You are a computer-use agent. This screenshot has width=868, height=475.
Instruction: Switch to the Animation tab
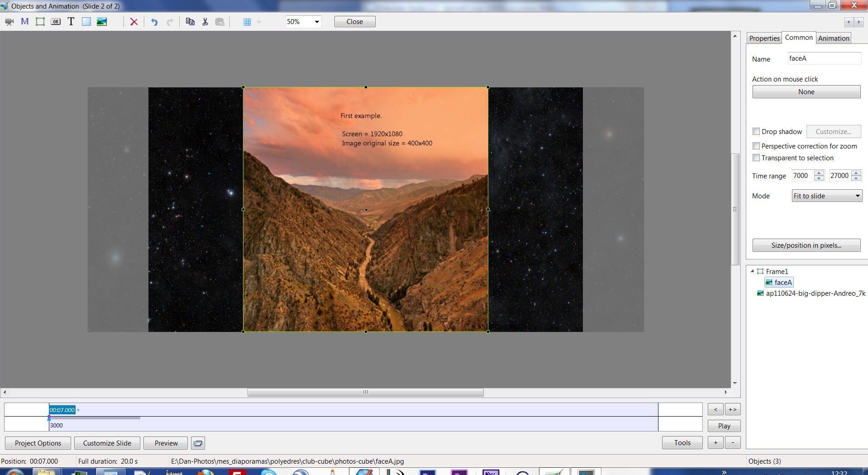pos(833,38)
